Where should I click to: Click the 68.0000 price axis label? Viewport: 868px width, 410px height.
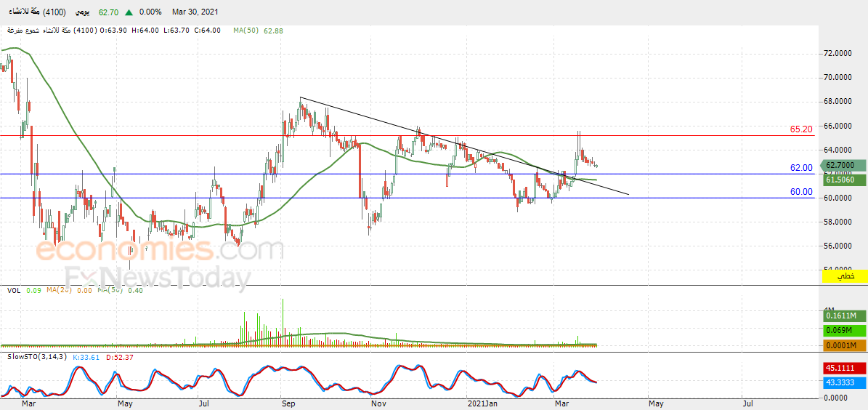(837, 101)
